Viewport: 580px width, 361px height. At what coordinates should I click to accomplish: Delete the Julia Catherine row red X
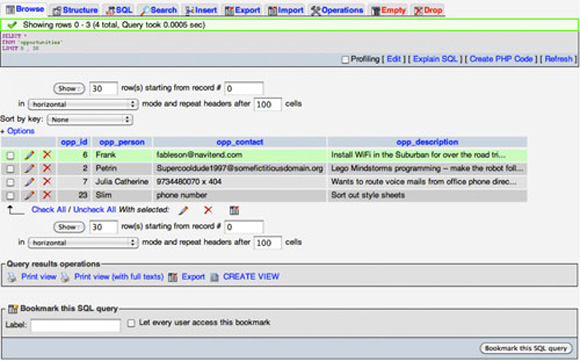pyautogui.click(x=47, y=182)
